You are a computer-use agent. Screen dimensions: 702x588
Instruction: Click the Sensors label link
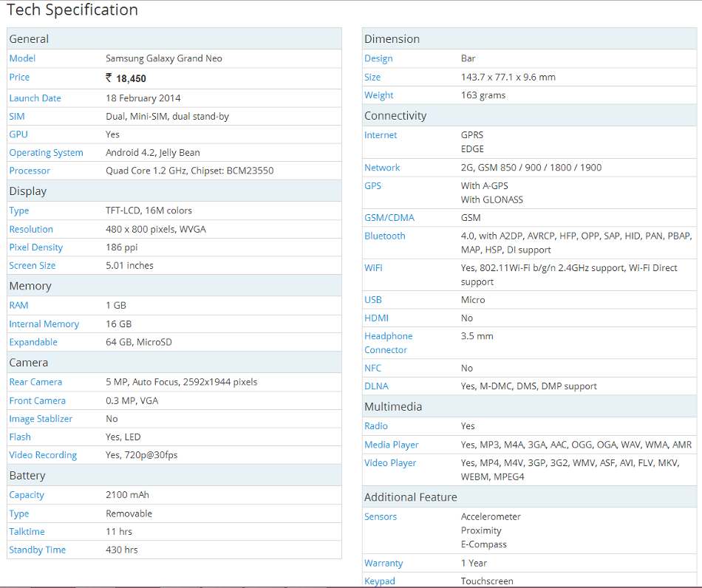[380, 516]
